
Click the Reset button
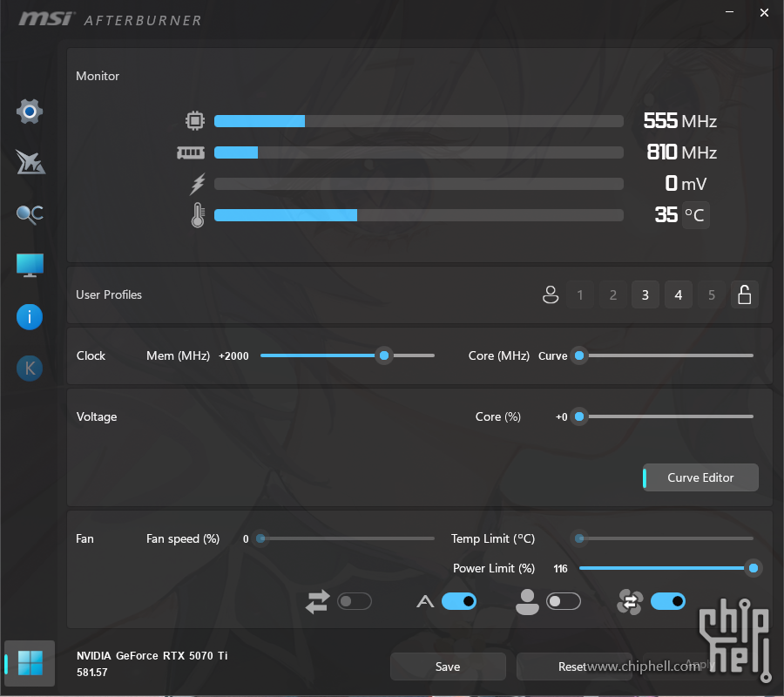573,667
